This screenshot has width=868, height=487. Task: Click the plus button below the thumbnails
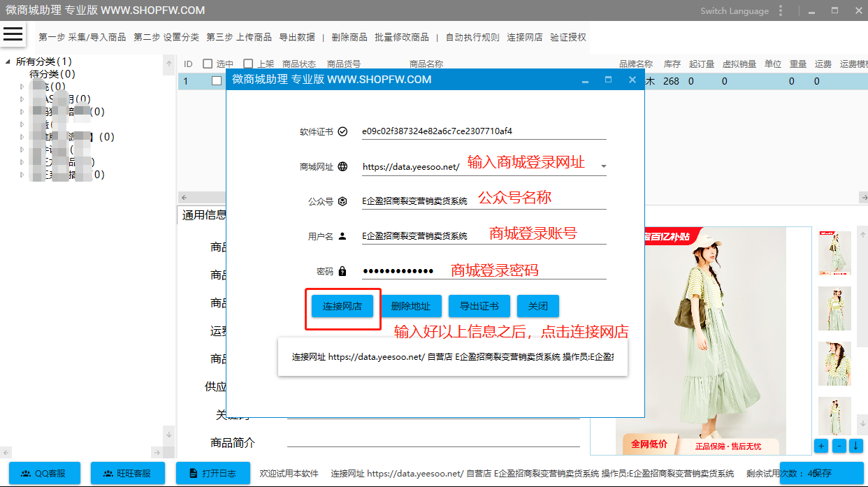(821, 445)
